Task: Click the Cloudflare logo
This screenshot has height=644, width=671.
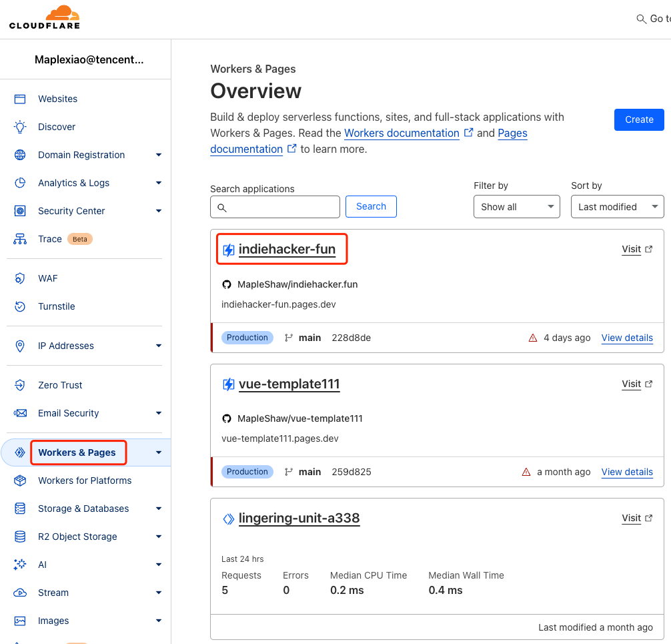Action: [x=44, y=17]
